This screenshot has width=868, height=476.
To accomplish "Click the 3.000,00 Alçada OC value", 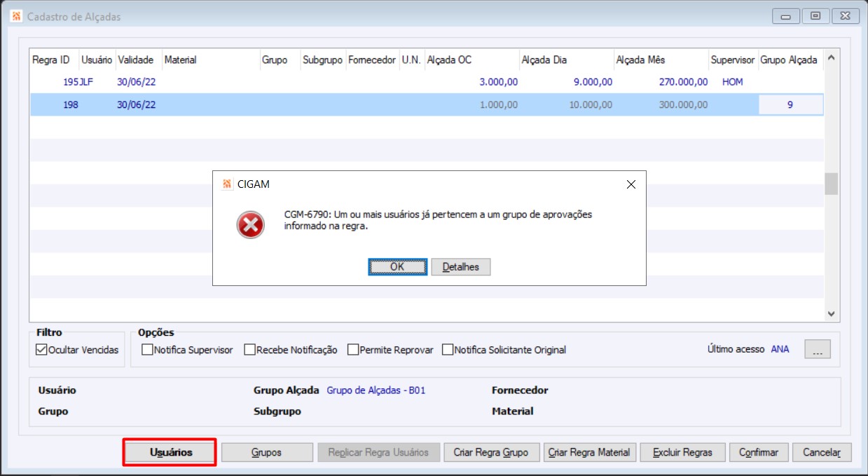I will click(x=499, y=82).
